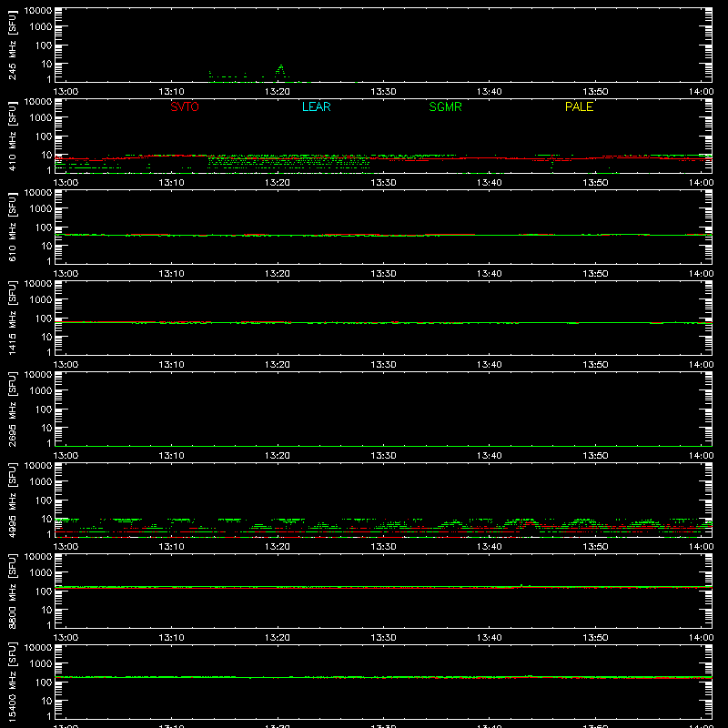
Task: Click 13:10 time label below 1415 MHz panel
Action: tap(171, 365)
